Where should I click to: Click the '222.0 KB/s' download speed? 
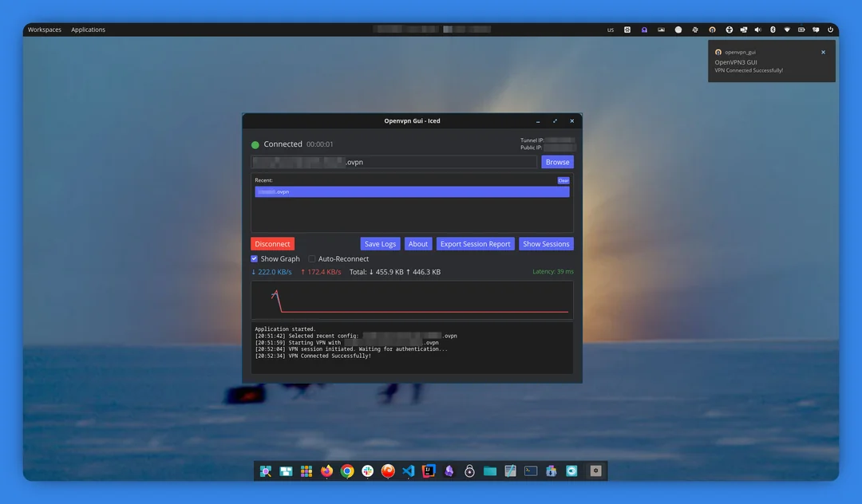click(271, 272)
